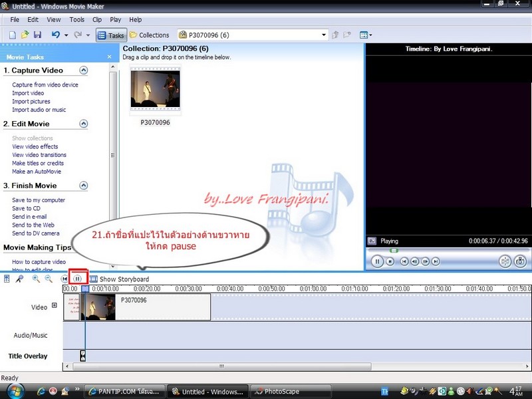Open the View menu
The height and width of the screenshot is (399, 532).
pos(54,20)
